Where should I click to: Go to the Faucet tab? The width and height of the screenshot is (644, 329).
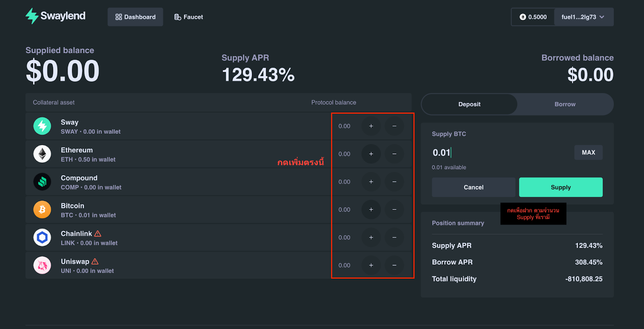188,17
